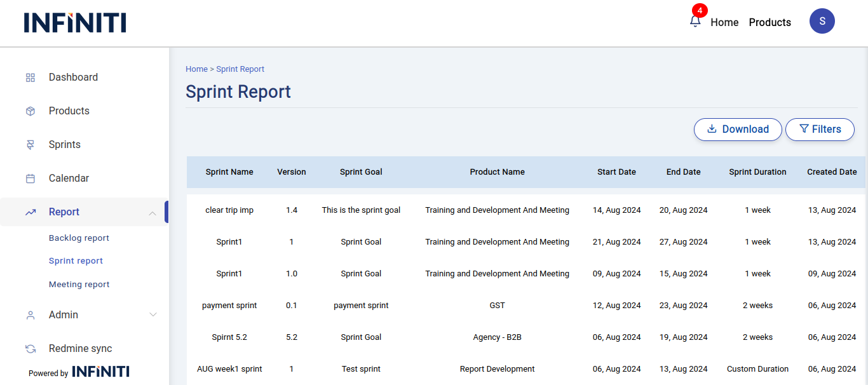
Task: Click Home in the top navigation
Action: [724, 22]
